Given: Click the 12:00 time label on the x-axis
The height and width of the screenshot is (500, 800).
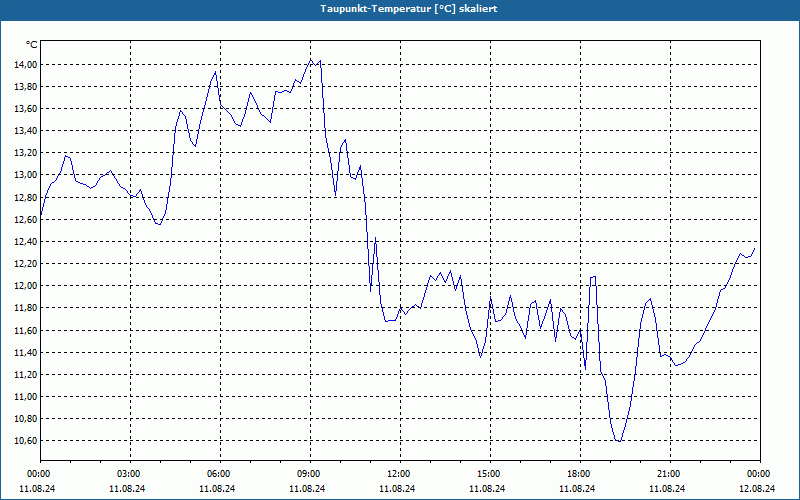Looking at the screenshot, I should click(397, 473).
